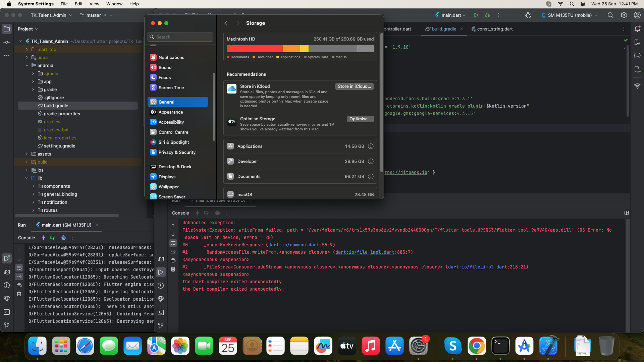Viewport: 644px width, 362px height.
Task: Click the Optimise... button
Action: [360, 119]
